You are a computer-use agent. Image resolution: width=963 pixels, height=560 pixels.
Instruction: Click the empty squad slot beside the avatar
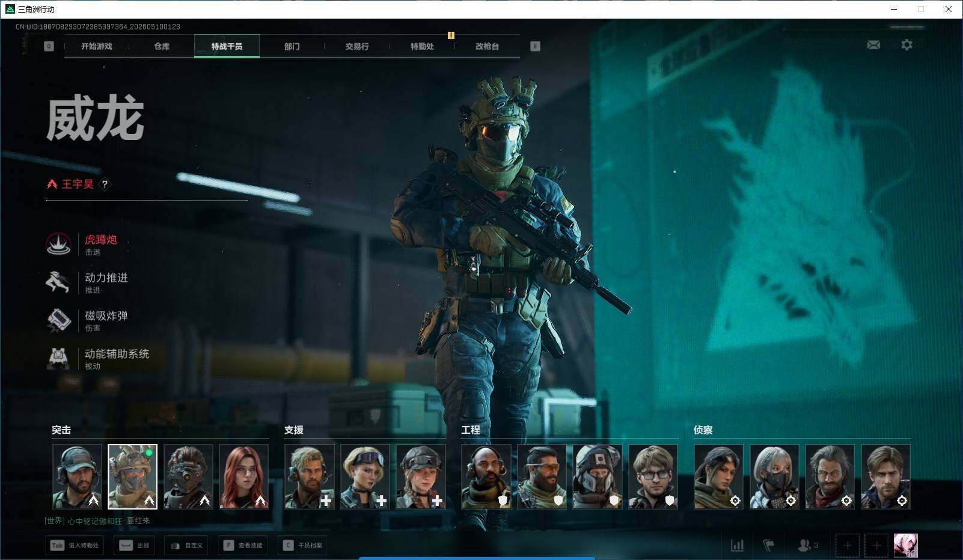876,546
